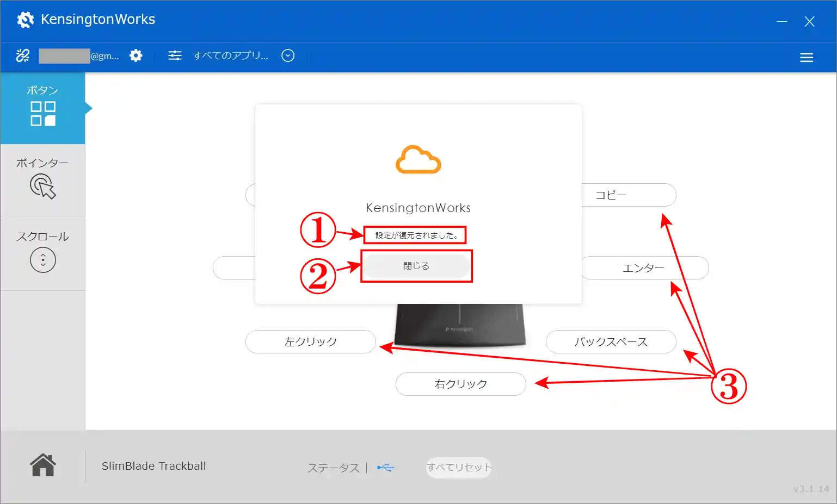
Task: Click the v3.1.14 version text
Action: coord(811,489)
